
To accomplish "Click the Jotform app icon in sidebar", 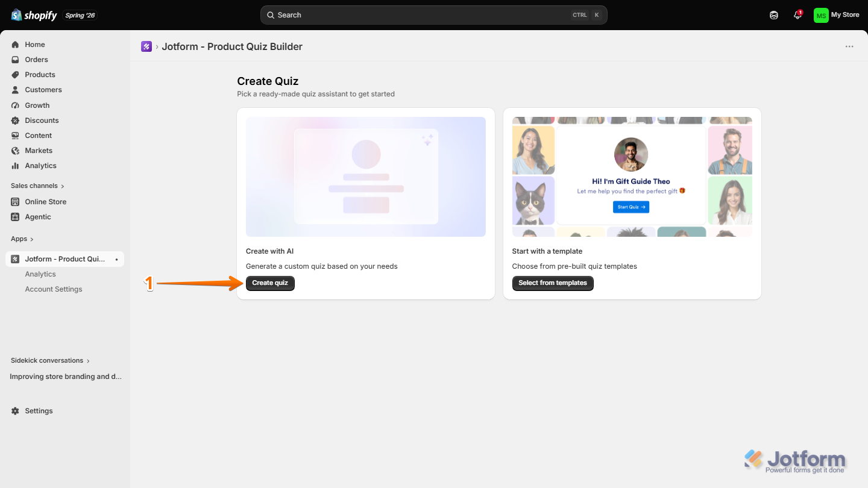I will (x=16, y=259).
